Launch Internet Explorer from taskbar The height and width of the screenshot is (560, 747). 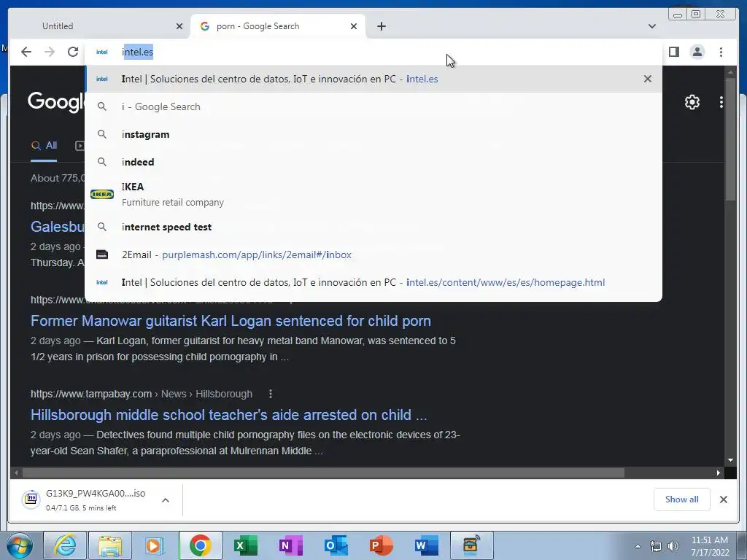pos(64,545)
